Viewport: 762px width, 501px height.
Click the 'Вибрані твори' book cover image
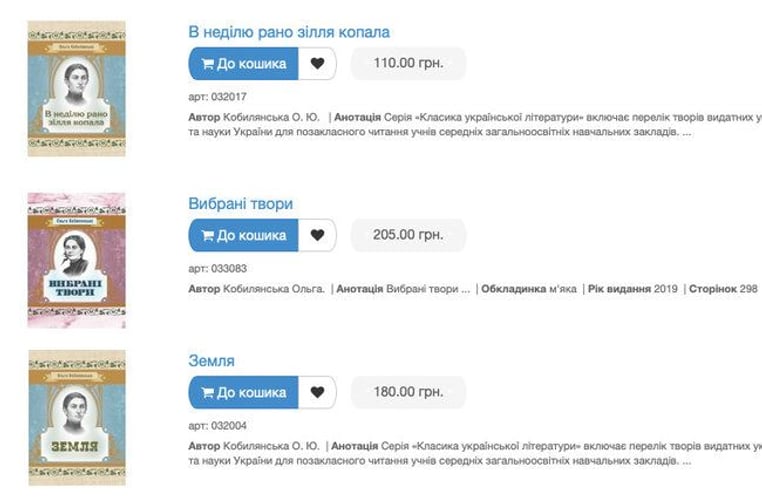(76, 260)
